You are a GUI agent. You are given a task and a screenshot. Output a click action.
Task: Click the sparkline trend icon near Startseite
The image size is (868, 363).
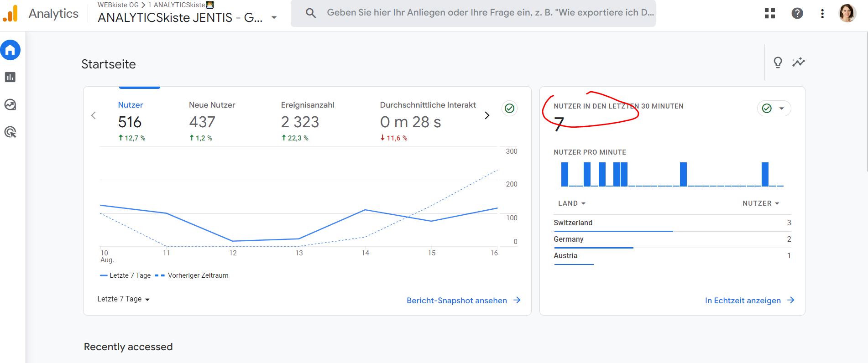(799, 62)
